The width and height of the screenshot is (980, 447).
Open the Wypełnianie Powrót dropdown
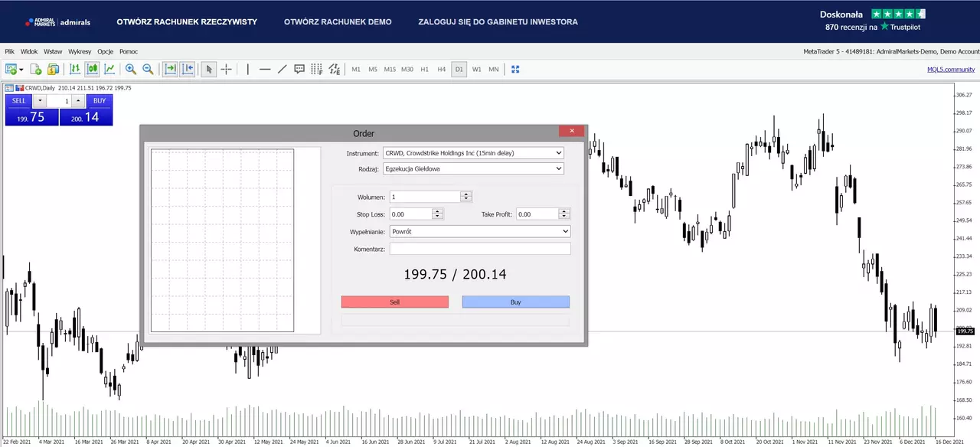[x=480, y=231]
